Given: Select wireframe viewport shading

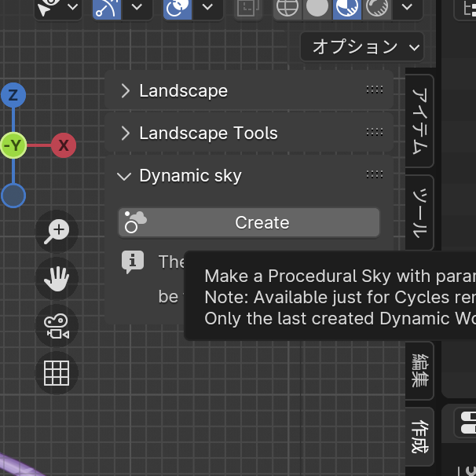Looking at the screenshot, I should (x=288, y=8).
